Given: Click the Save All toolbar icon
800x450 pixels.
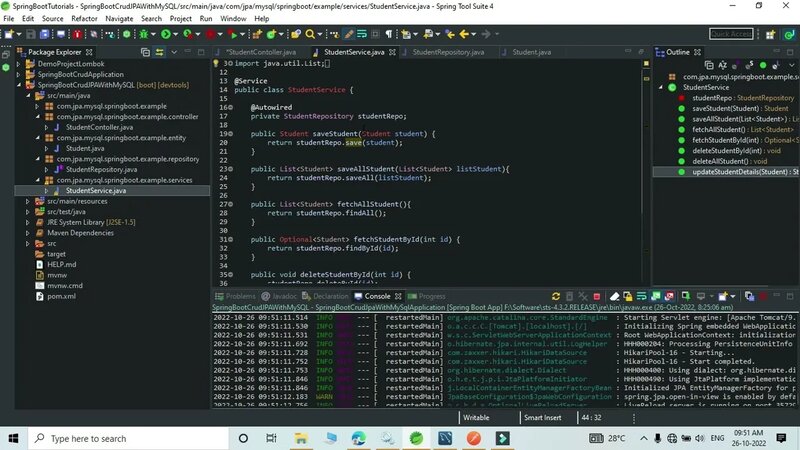Looking at the screenshot, I should 44,34.
